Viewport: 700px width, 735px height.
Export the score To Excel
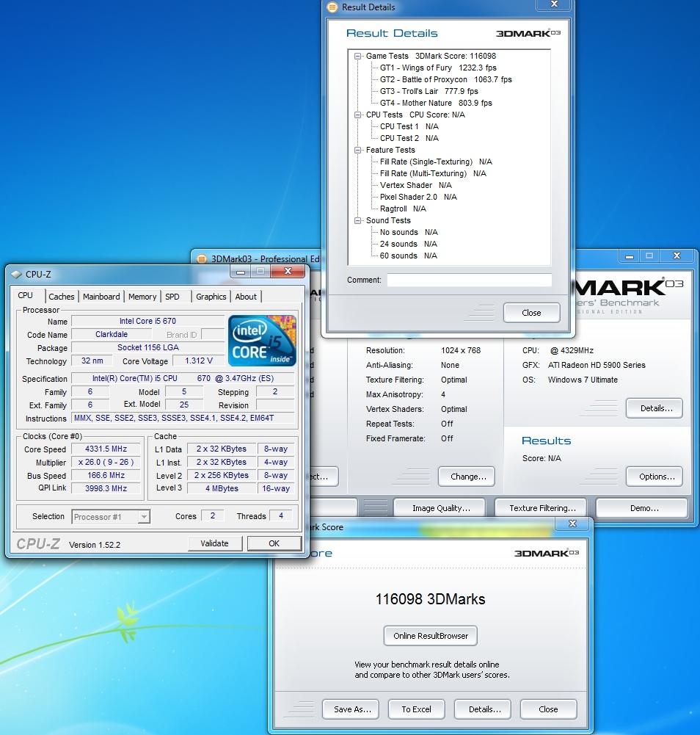tap(417, 709)
